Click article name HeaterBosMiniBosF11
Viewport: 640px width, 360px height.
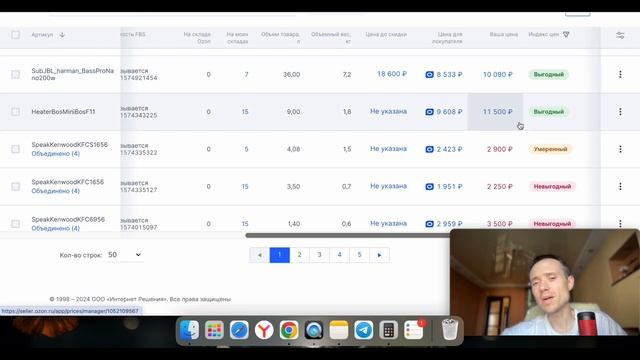pyautogui.click(x=63, y=112)
